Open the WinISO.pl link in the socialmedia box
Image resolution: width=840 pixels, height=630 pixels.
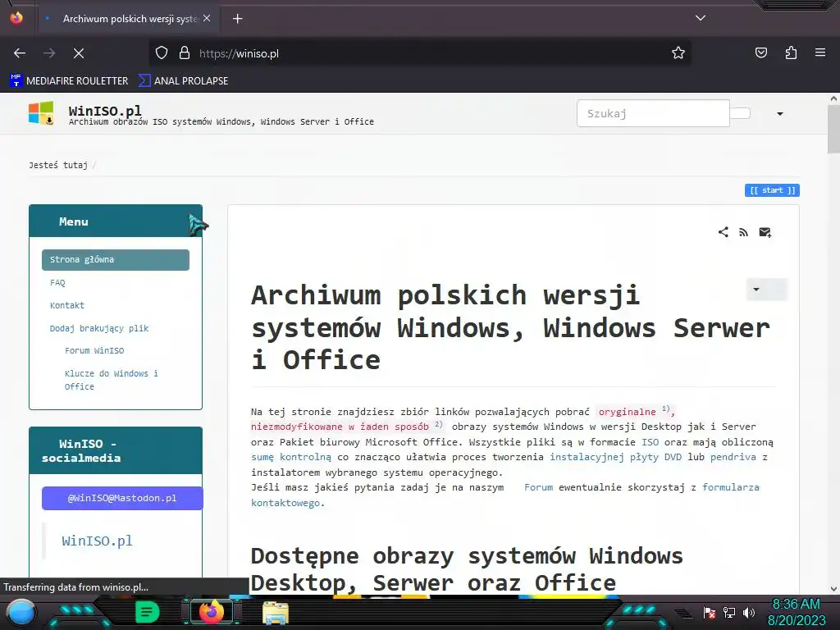97,541
